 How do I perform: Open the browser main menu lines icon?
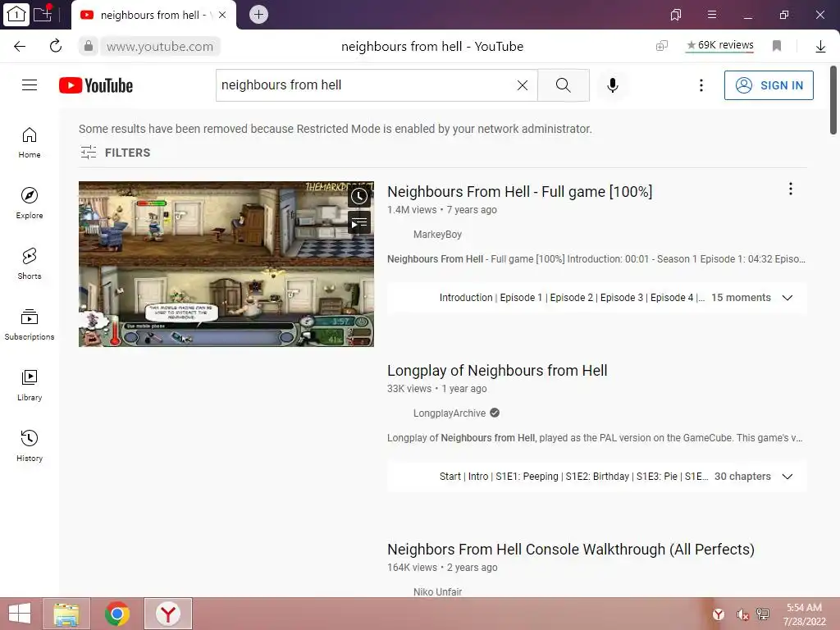712,15
